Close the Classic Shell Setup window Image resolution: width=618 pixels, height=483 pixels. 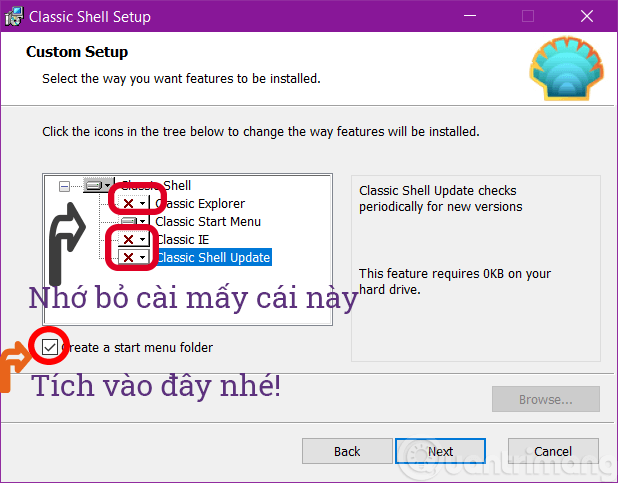tap(586, 16)
